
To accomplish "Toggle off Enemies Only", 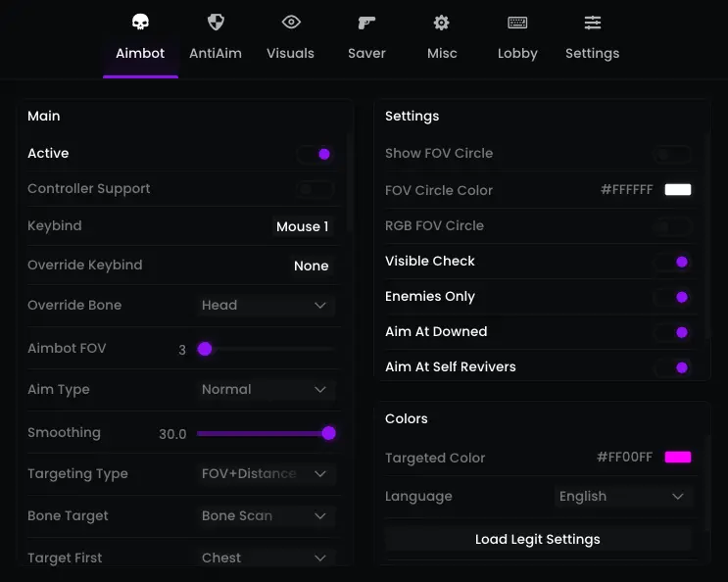I will (x=673, y=297).
